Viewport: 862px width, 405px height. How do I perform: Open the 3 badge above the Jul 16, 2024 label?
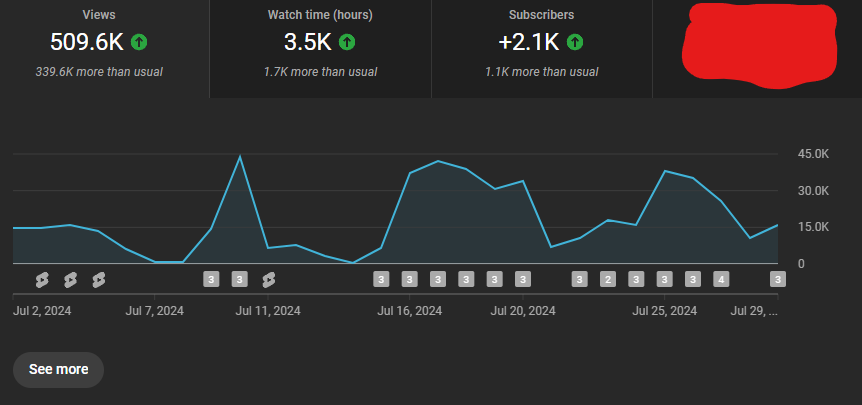point(410,280)
